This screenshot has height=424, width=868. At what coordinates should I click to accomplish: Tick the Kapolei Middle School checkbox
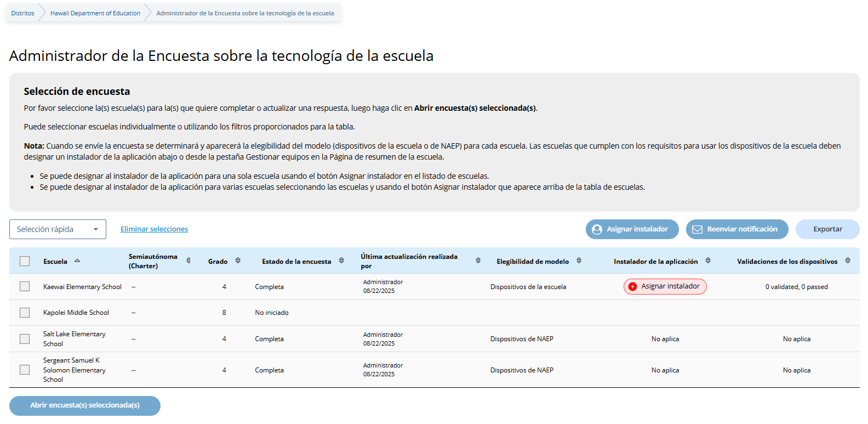[x=25, y=313]
